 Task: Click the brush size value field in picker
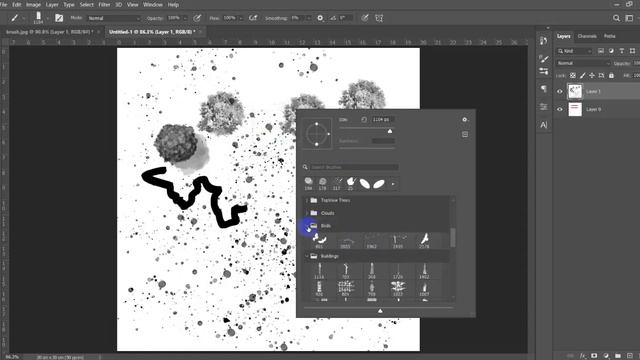point(383,120)
